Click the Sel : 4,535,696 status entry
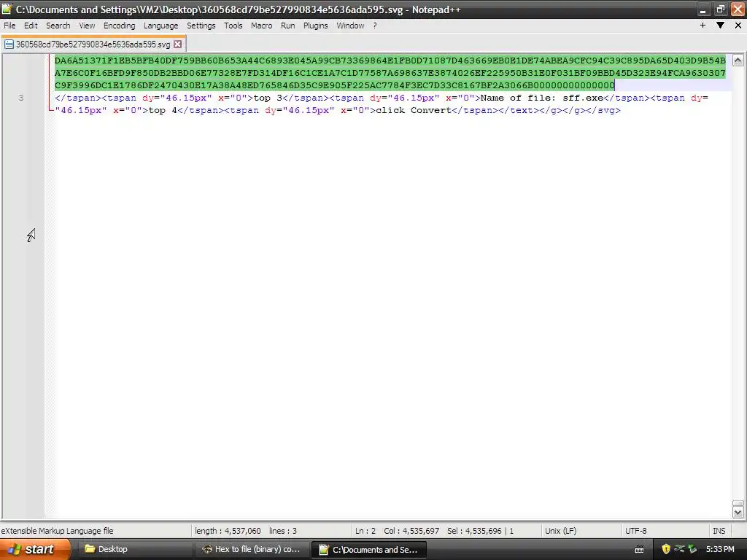This screenshot has width=747, height=560. coord(480,531)
